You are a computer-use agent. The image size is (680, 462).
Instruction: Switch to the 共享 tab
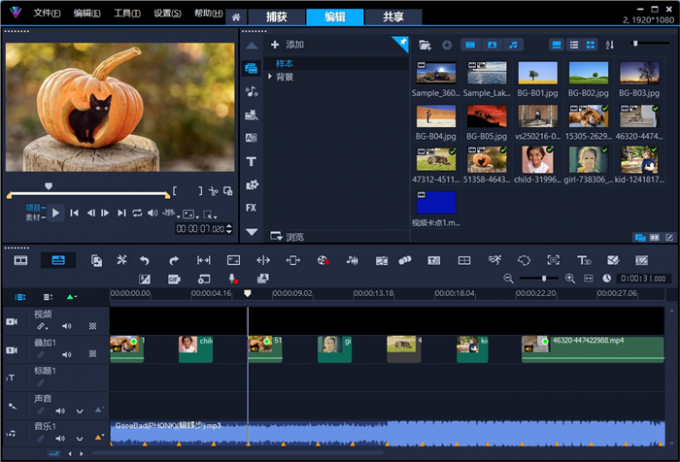(x=393, y=17)
